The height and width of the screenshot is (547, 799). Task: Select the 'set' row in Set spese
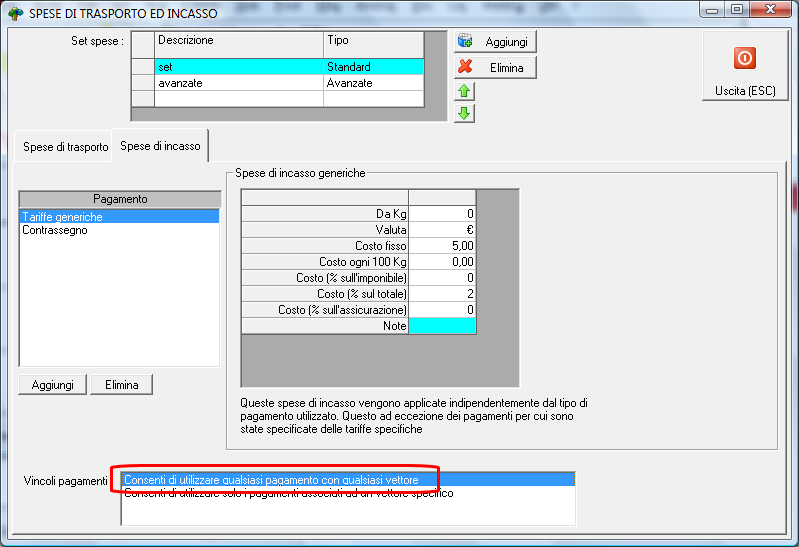[278, 67]
